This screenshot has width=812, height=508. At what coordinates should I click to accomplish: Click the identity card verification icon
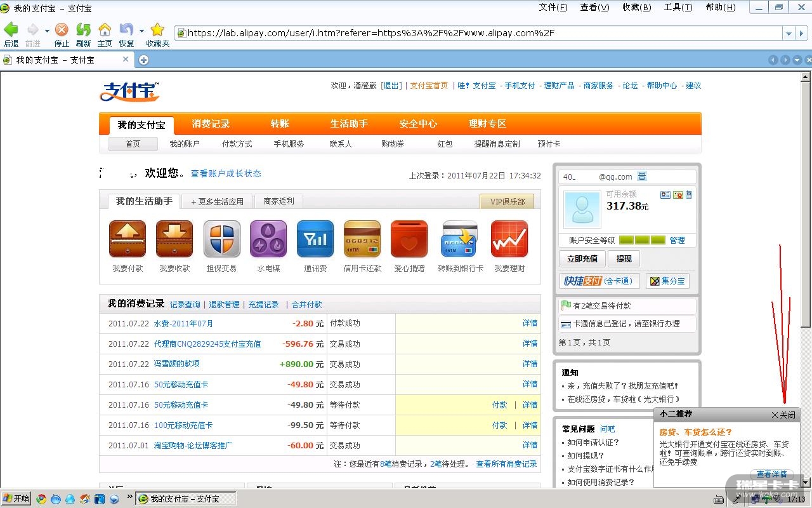click(665, 195)
